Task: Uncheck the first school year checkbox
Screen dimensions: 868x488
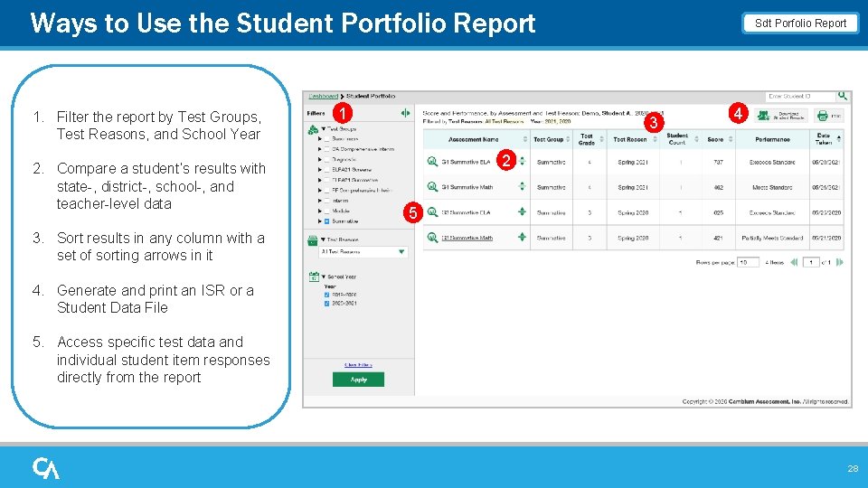Action: click(326, 295)
